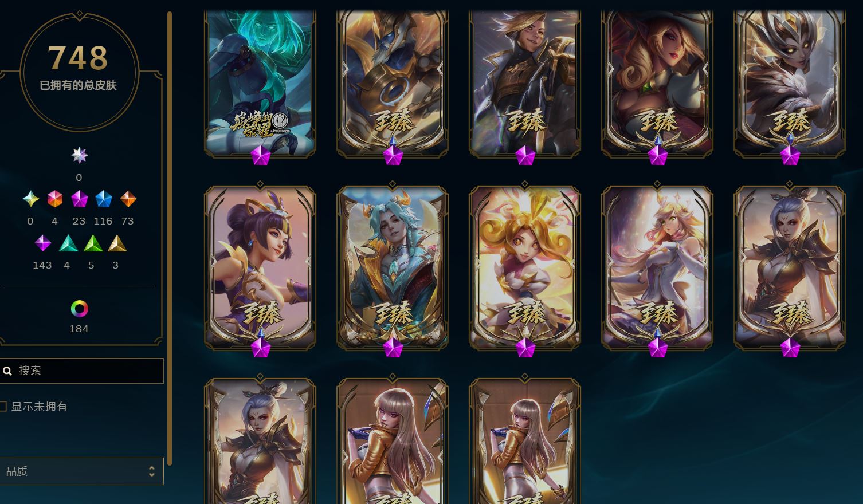Select the teal-haired 巅峰荣耀 skin card
863x504 pixels.
260,82
